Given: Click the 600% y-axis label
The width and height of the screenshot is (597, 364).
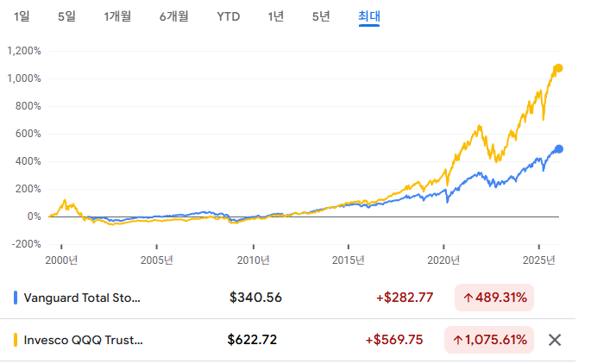Looking at the screenshot, I should [x=28, y=134].
